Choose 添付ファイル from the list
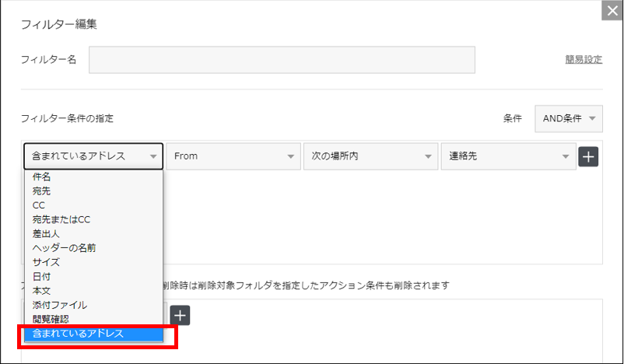 pyautogui.click(x=60, y=305)
